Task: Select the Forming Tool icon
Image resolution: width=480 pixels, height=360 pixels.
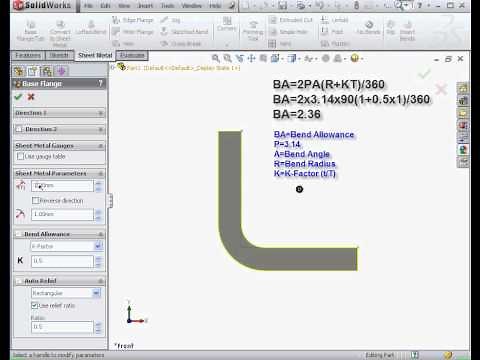Action: [253, 31]
